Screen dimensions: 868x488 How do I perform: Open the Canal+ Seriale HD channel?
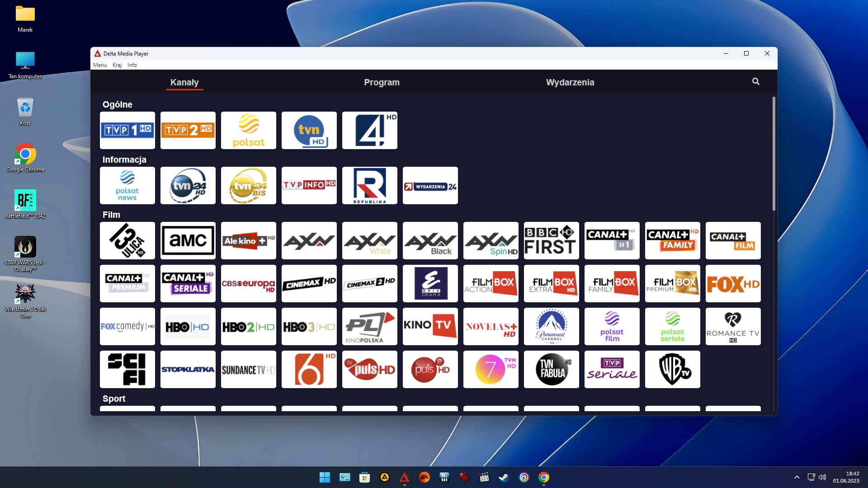(188, 283)
